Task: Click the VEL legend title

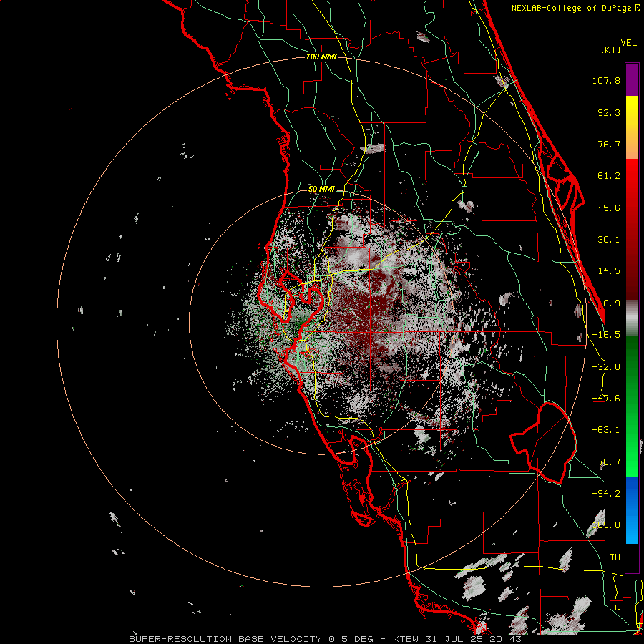Action: (x=628, y=42)
